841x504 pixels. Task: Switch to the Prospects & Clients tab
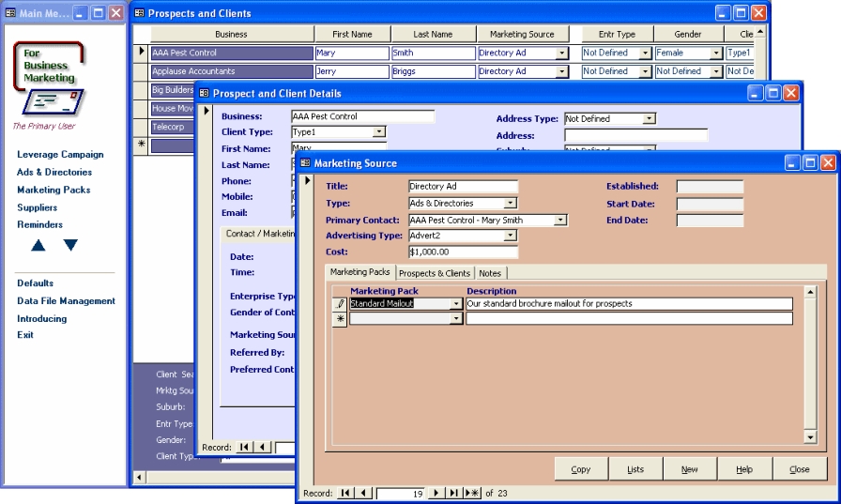[x=435, y=273]
